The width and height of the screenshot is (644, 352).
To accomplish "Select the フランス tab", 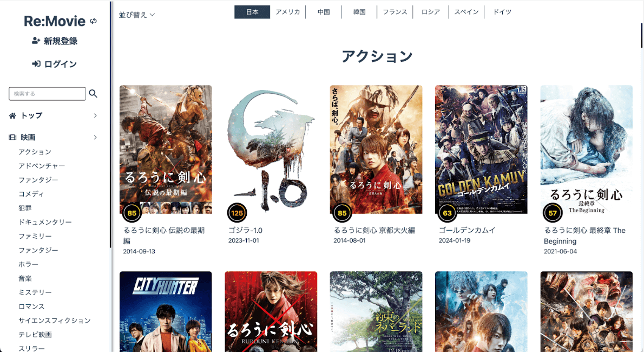I will point(395,12).
